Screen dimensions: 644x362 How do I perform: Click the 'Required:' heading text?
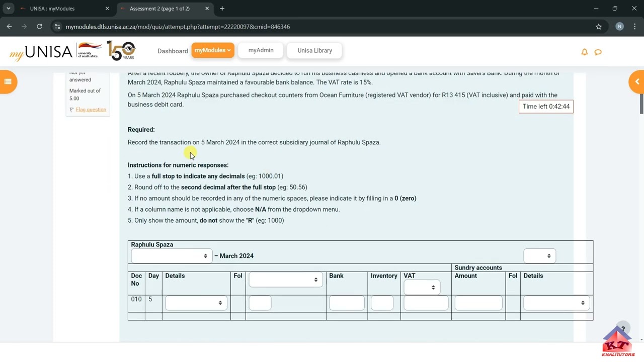coord(141,130)
